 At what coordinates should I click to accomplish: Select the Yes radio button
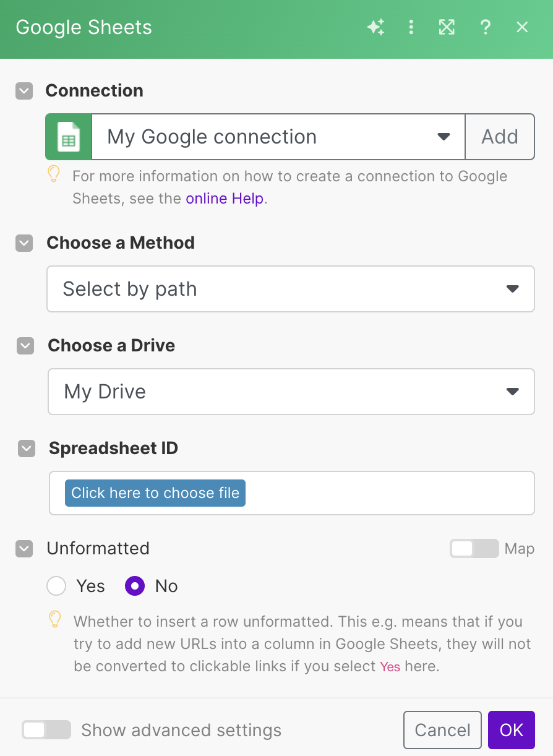[x=56, y=586]
